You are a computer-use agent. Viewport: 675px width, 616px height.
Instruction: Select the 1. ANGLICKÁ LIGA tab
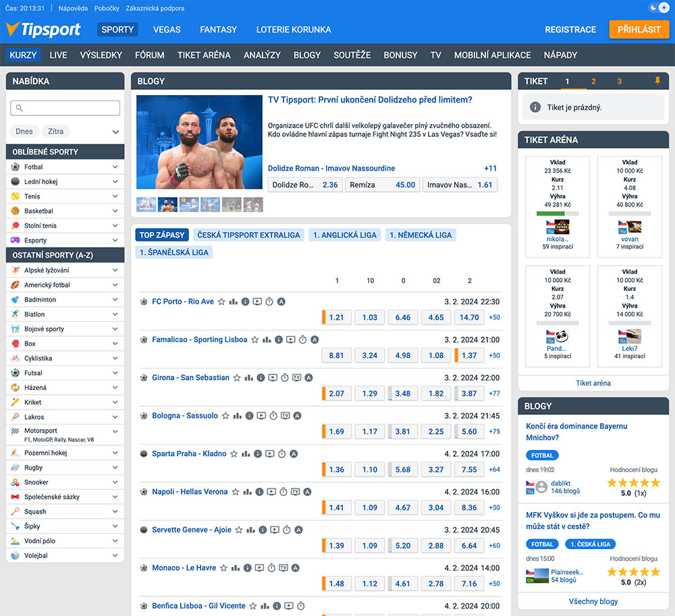click(344, 235)
